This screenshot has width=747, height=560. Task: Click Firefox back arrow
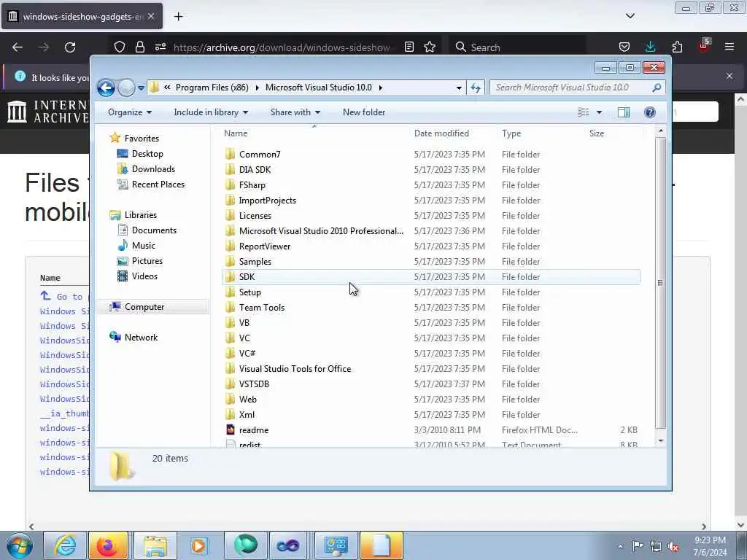point(18,47)
